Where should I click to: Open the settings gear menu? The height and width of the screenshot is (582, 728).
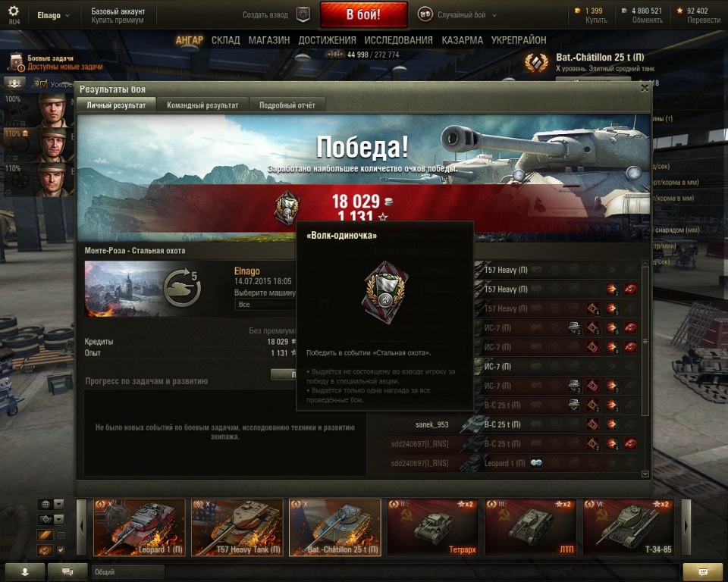14,11
